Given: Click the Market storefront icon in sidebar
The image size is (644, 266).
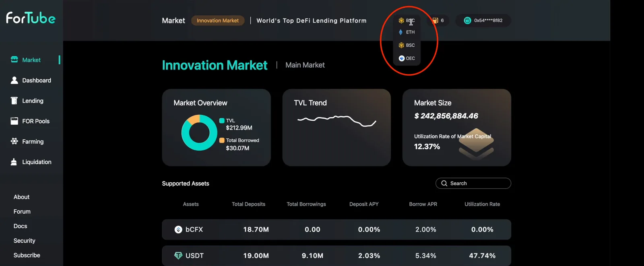Looking at the screenshot, I should click(14, 60).
